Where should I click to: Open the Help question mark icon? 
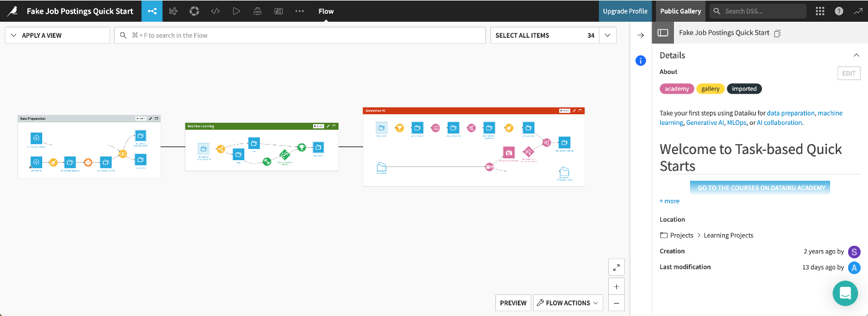pyautogui.click(x=838, y=11)
